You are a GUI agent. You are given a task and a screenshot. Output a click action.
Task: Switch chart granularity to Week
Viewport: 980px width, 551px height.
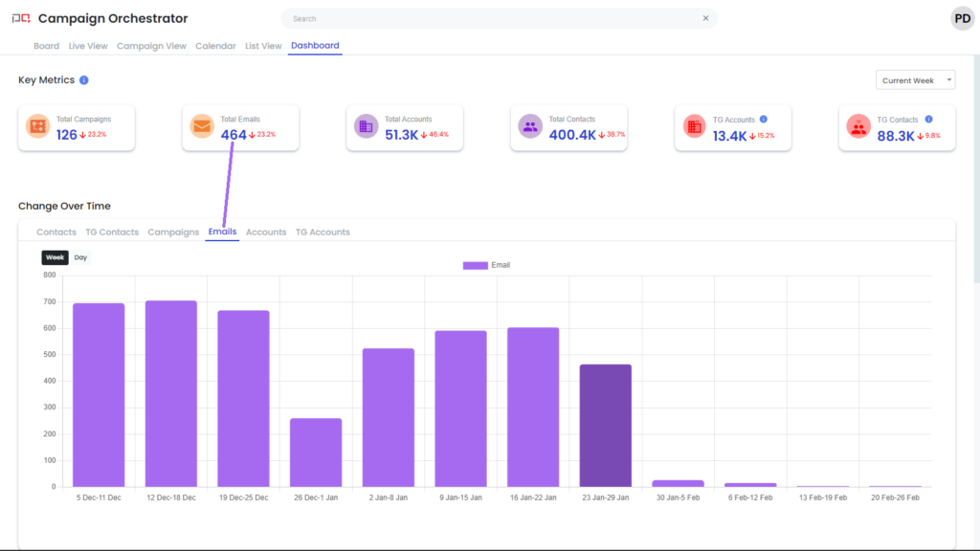[55, 257]
